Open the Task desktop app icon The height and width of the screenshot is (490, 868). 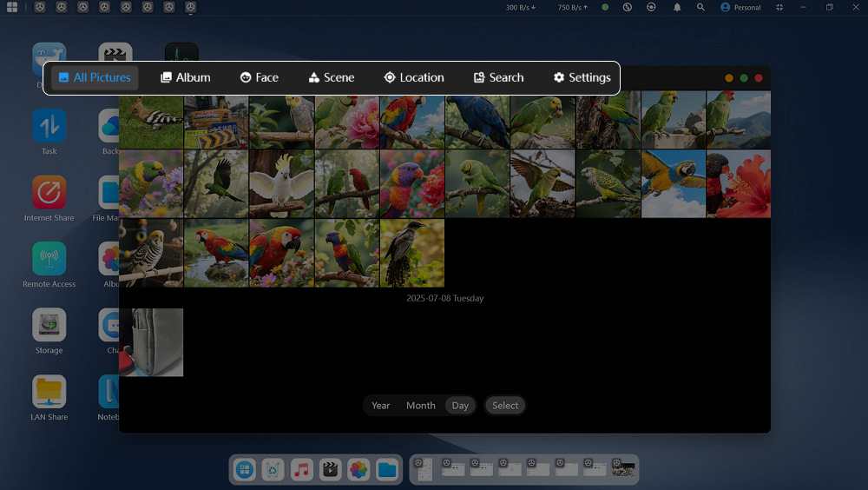coord(49,127)
